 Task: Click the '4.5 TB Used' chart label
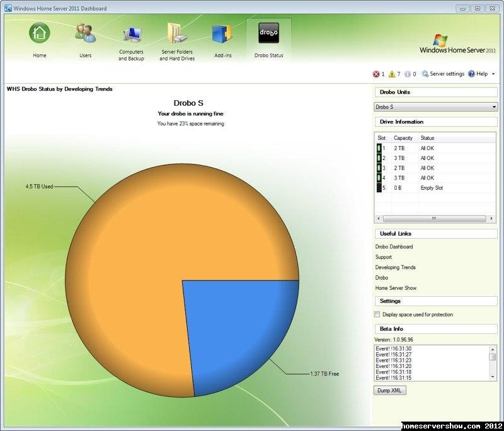39,187
